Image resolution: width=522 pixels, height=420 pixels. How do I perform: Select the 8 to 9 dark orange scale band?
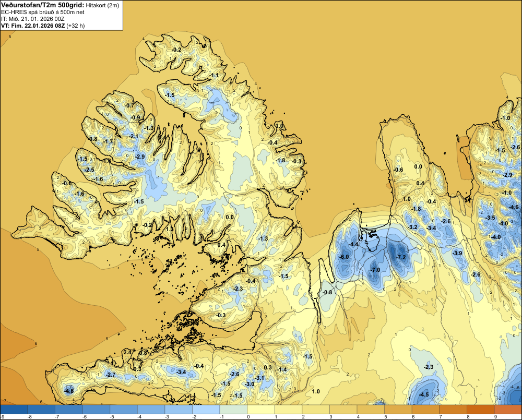(x=480, y=410)
